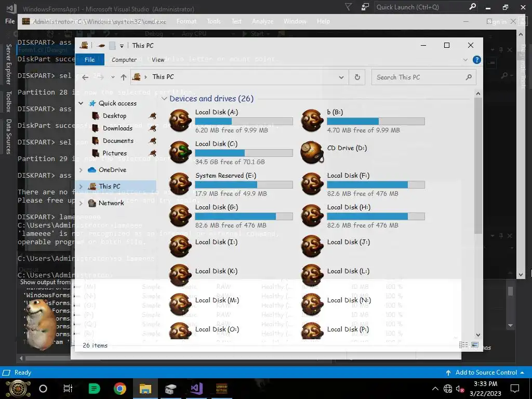Click the Explorer Help question mark icon
Viewport: 532px width, 399px height.
pyautogui.click(x=477, y=60)
